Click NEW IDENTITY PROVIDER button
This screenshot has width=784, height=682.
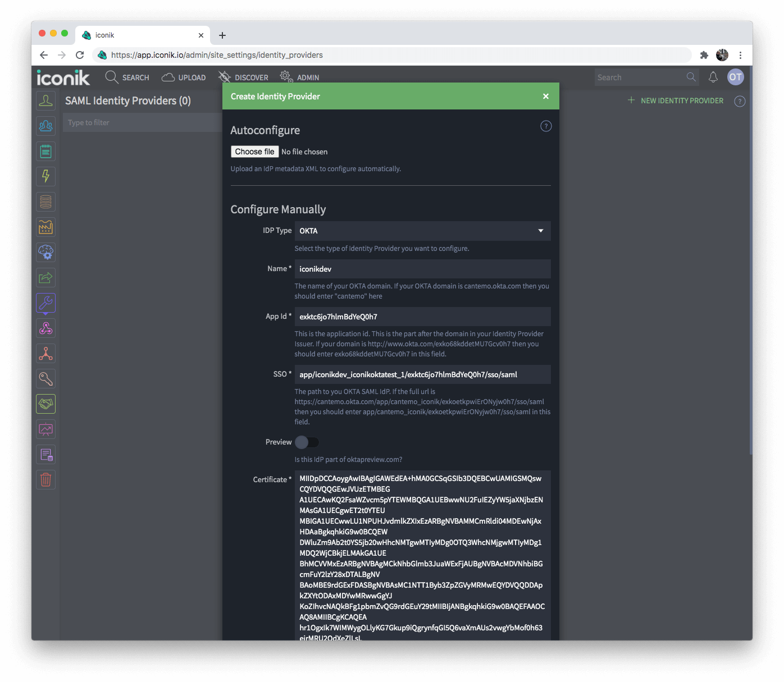[x=676, y=100]
